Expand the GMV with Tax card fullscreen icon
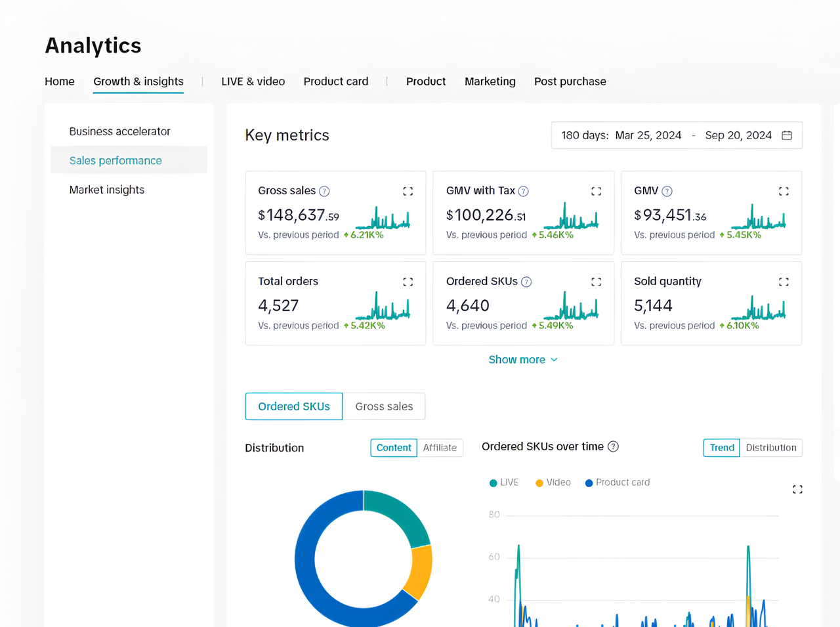The height and width of the screenshot is (627, 840). [596, 191]
